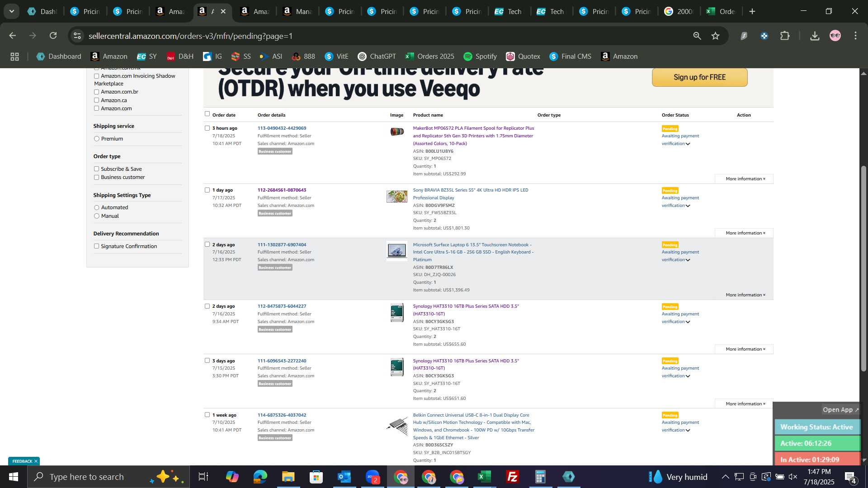Open the Dashboard bookmark
The height and width of the screenshot is (488, 868).
point(59,56)
